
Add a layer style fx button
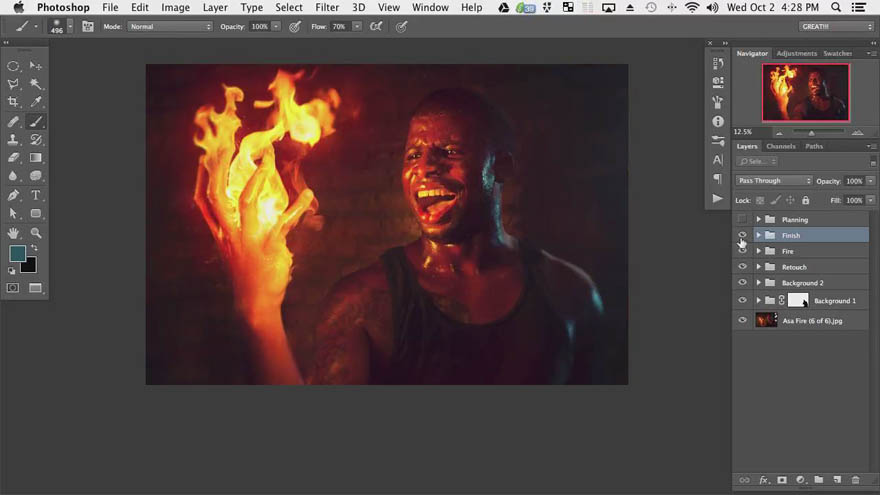tap(763, 480)
